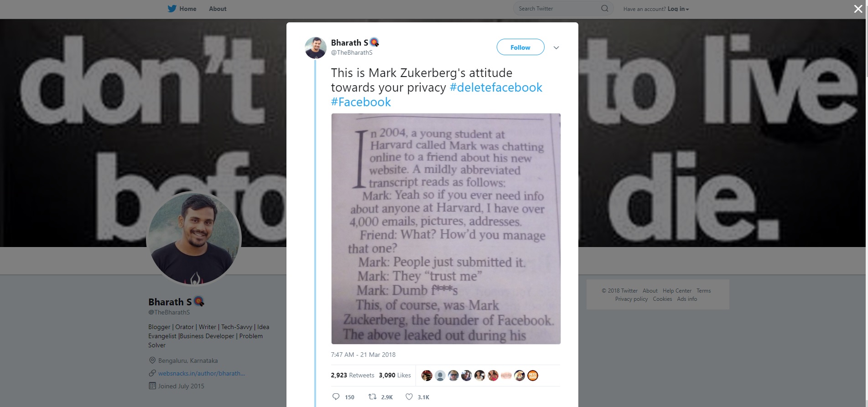Click the website link icon in profile
This screenshot has width=868, height=407.
coord(152,373)
